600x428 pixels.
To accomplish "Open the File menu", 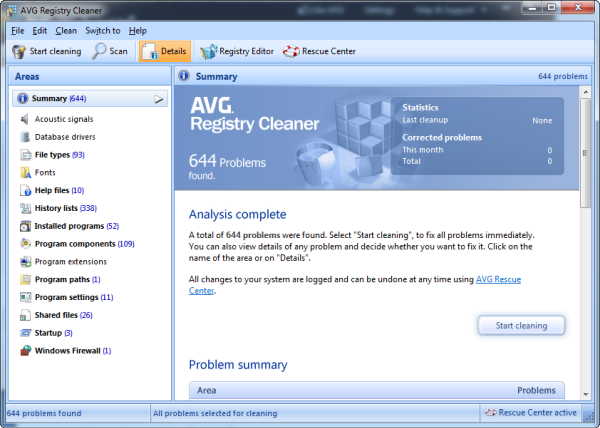I will [x=18, y=31].
